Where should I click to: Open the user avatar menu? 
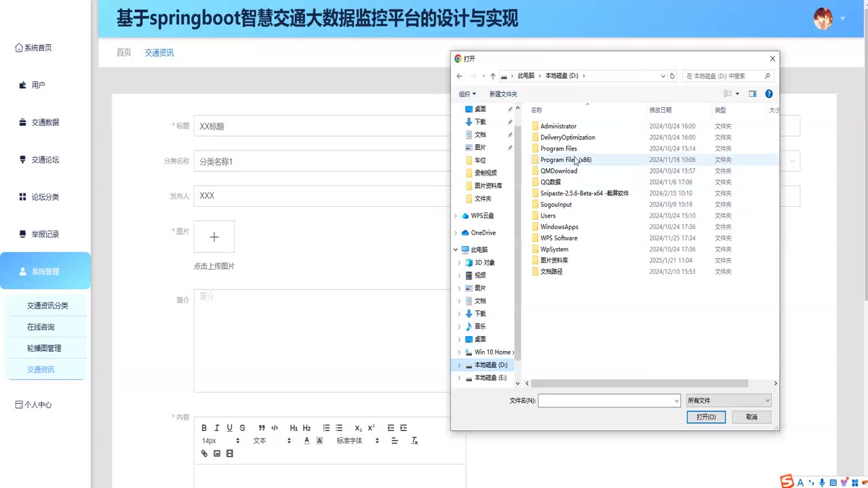coord(823,18)
